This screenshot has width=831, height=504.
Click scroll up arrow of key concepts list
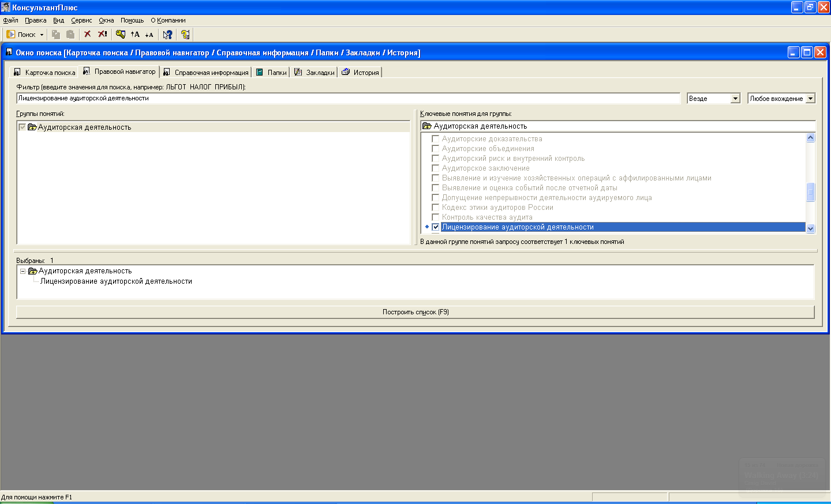(x=810, y=138)
